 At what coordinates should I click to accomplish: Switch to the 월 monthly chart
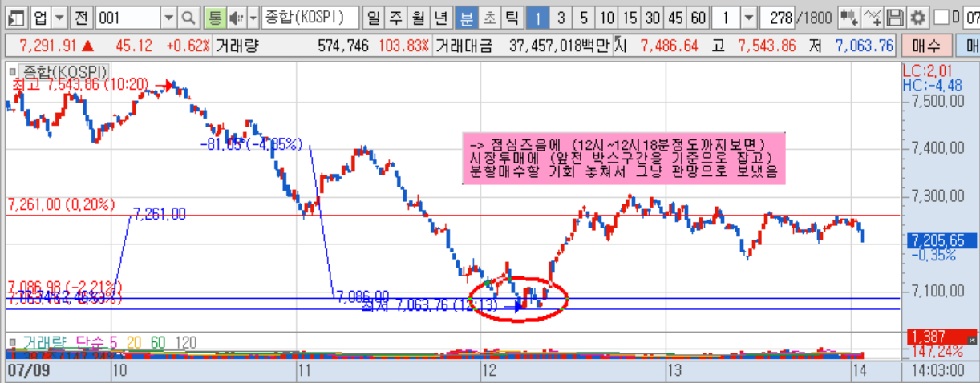coord(419,18)
